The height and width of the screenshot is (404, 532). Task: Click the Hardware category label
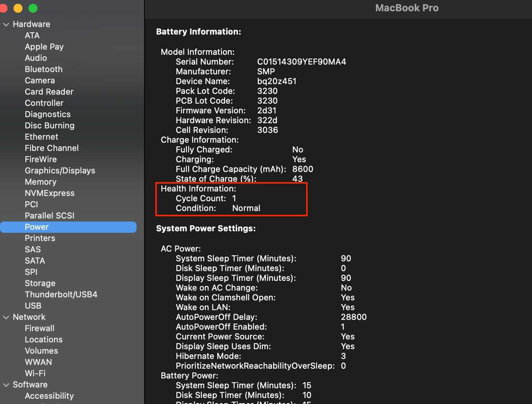click(x=32, y=24)
